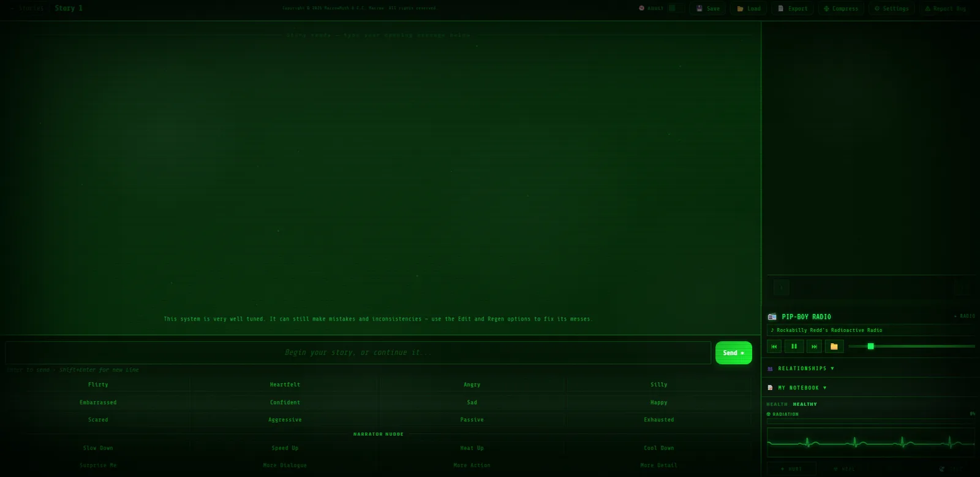Image resolution: width=980 pixels, height=477 pixels.
Task: Pick the Happy mood
Action: (x=658, y=402)
